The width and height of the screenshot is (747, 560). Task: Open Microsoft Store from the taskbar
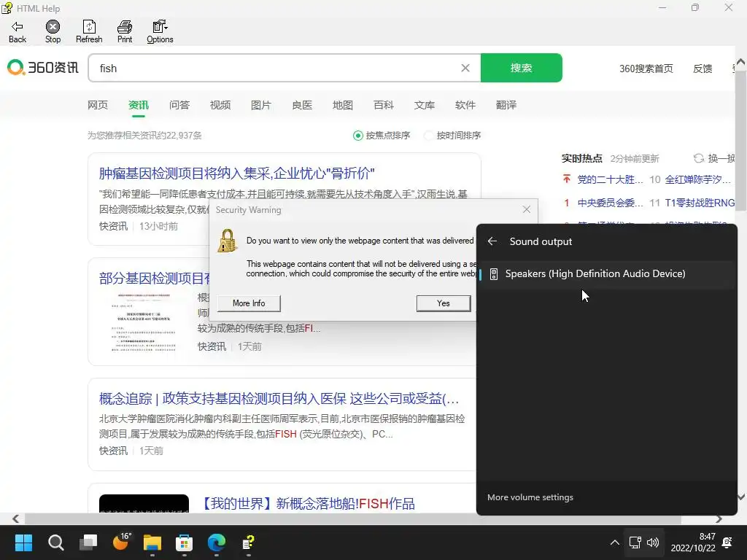tap(185, 542)
